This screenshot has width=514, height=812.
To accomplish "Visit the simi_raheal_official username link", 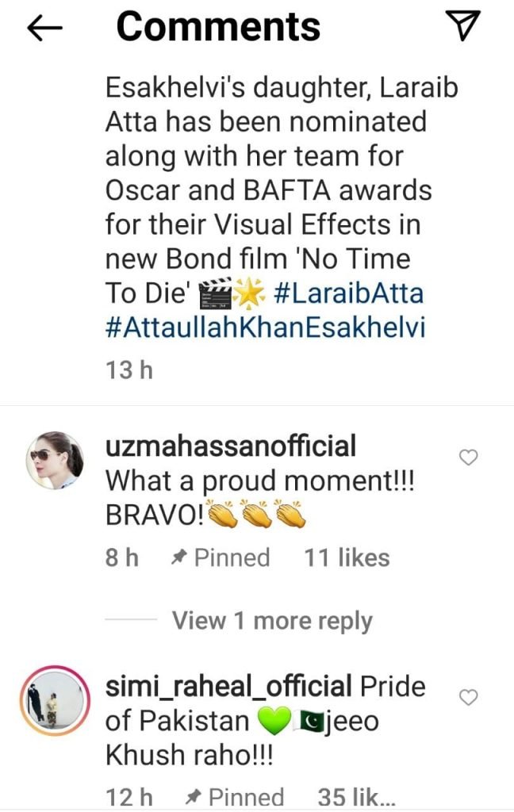I will point(228,687).
